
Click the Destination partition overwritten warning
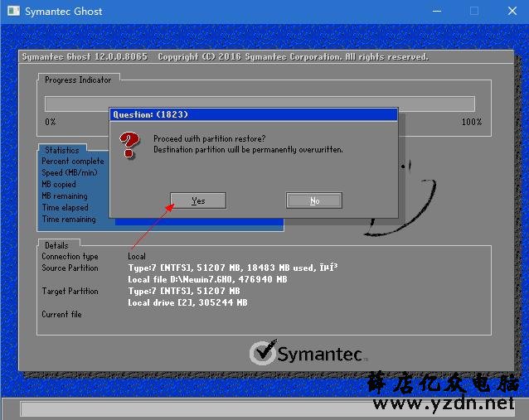point(248,149)
